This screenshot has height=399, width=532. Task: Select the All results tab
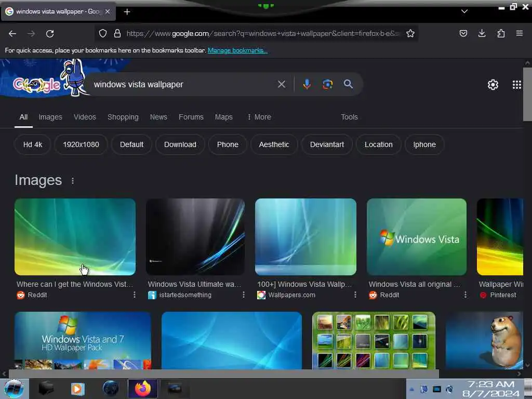23,117
